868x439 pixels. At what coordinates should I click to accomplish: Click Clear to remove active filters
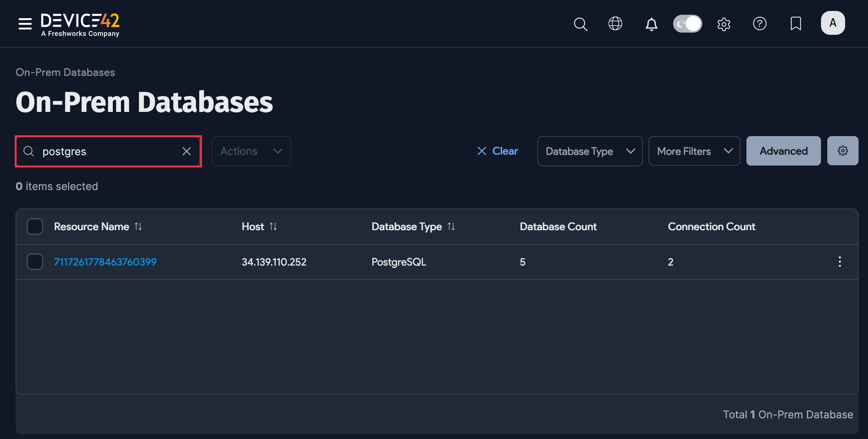498,151
